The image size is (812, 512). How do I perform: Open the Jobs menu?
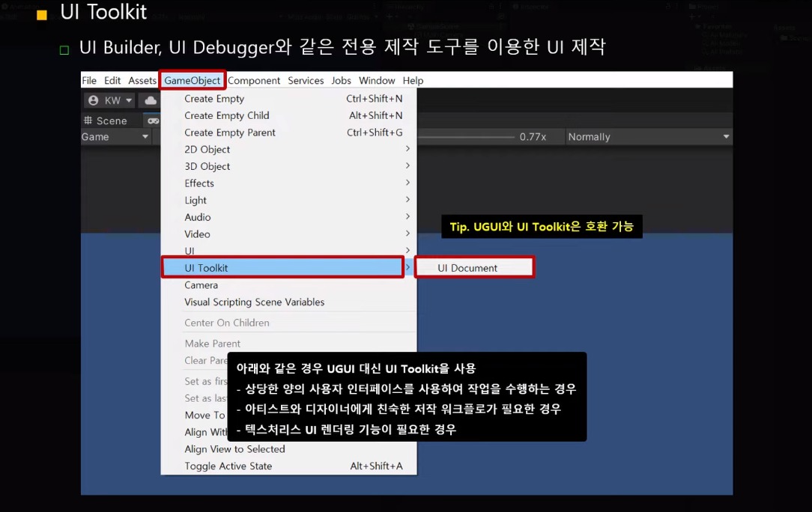pos(342,81)
